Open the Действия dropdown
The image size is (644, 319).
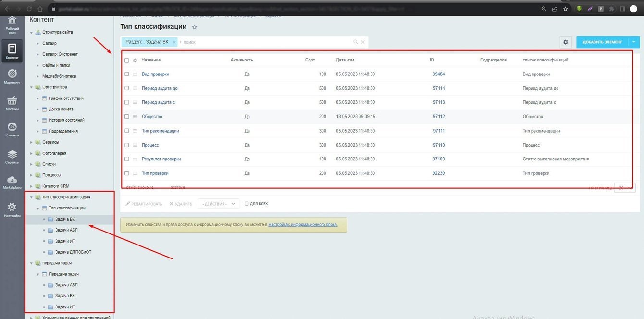tap(218, 204)
